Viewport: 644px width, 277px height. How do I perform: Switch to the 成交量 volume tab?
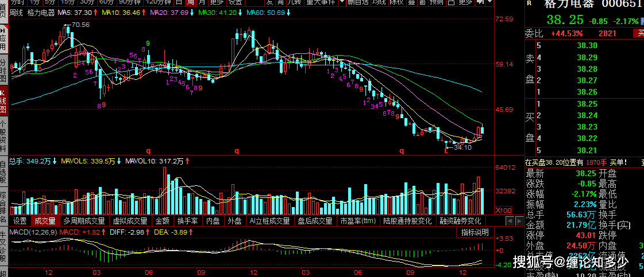coord(45,220)
